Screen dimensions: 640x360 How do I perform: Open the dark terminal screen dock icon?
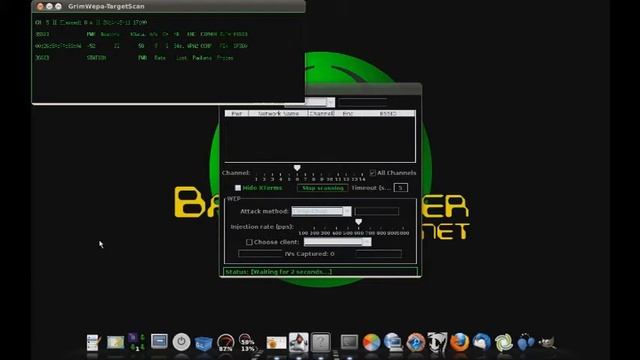point(349,342)
